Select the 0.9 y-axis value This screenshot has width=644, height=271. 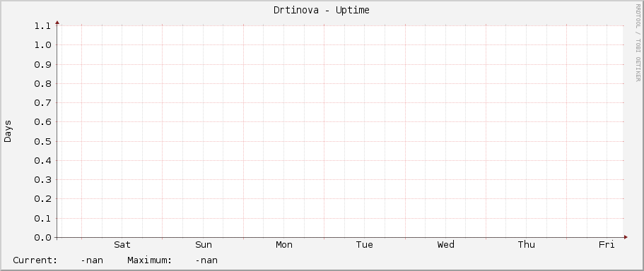(x=42, y=64)
